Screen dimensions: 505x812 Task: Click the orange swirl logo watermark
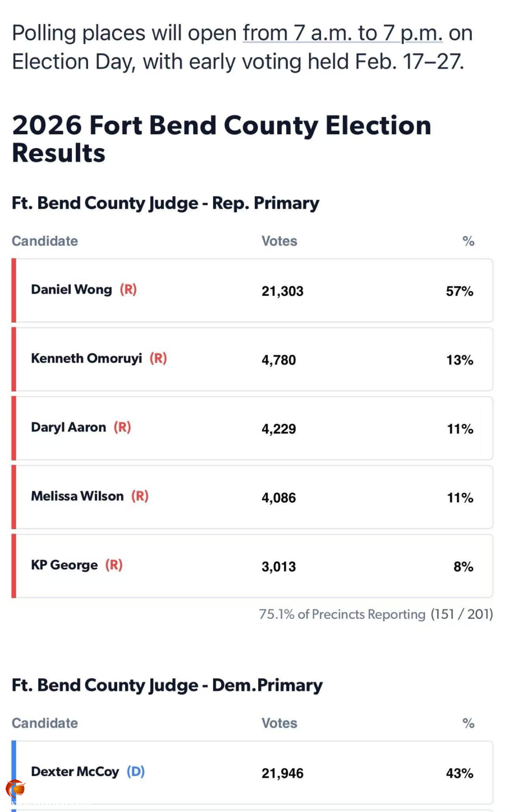16,788
